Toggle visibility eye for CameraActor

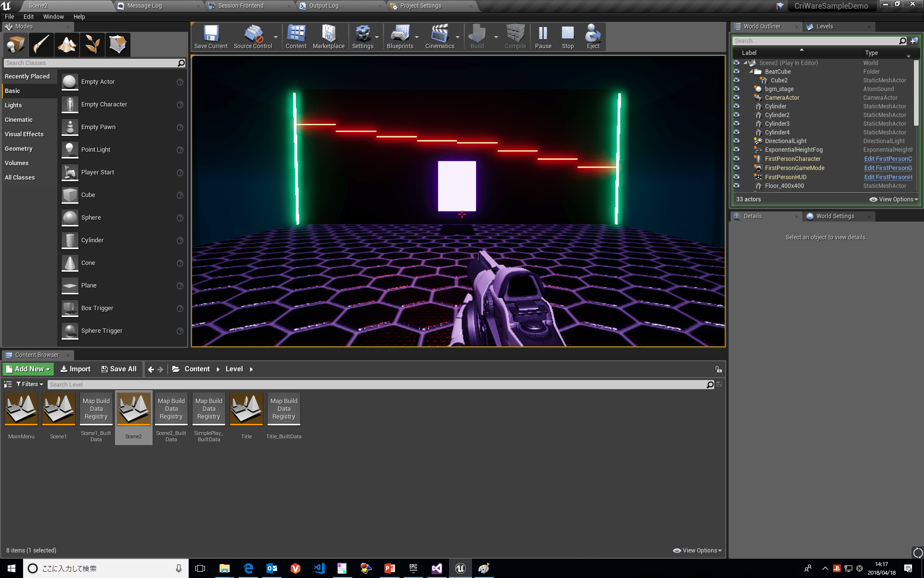click(x=736, y=98)
